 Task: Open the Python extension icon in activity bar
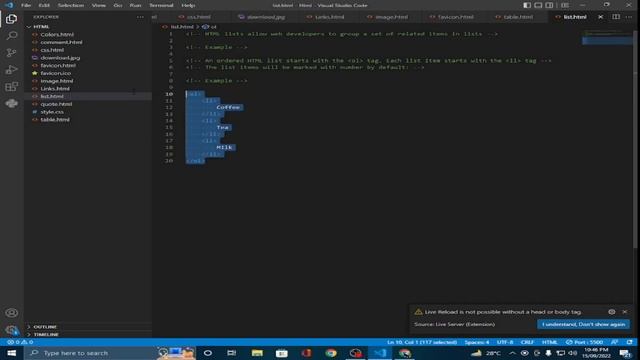[x=11, y=103]
